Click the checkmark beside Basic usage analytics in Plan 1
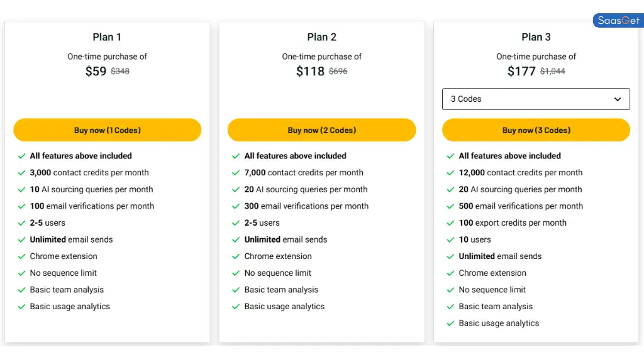This screenshot has height=362, width=644. [x=21, y=307]
